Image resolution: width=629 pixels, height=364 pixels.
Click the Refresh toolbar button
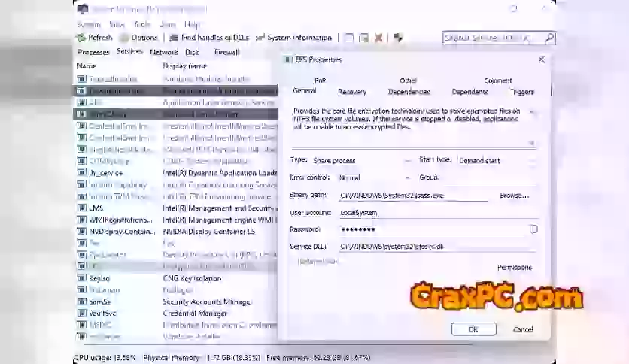95,38
